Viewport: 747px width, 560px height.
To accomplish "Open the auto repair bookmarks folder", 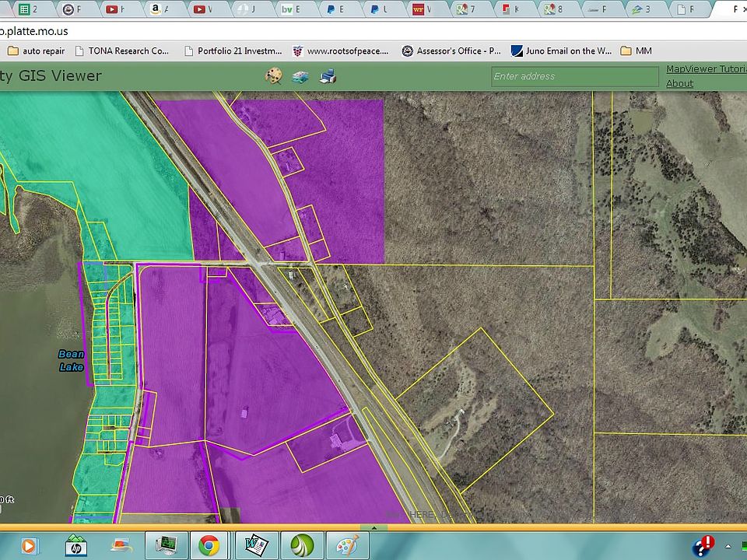I will click(x=37, y=51).
